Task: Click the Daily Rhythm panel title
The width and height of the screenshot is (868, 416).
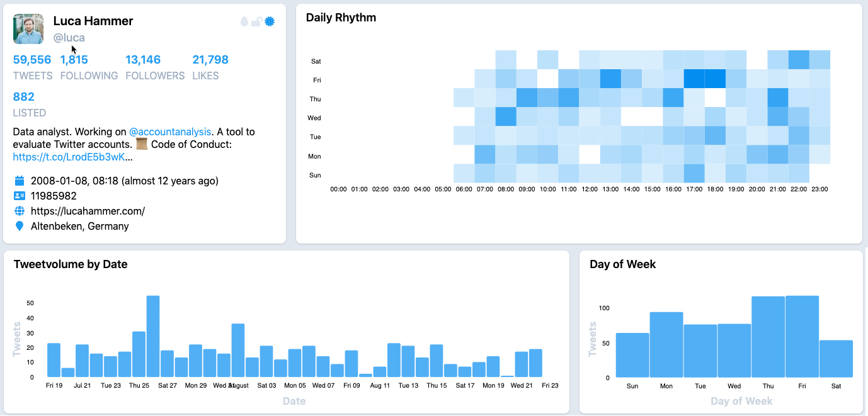Action: coord(341,18)
